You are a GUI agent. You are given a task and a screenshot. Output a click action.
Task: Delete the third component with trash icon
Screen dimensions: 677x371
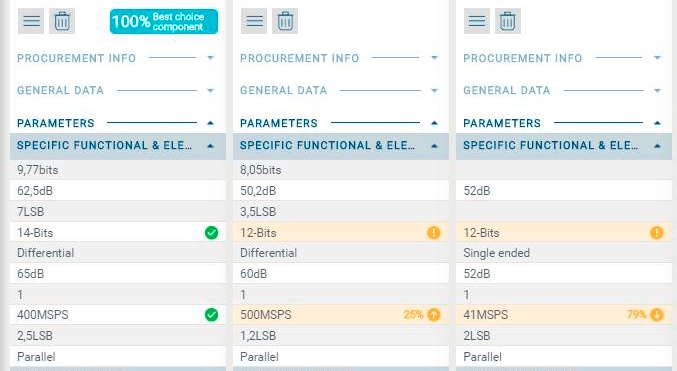click(508, 21)
